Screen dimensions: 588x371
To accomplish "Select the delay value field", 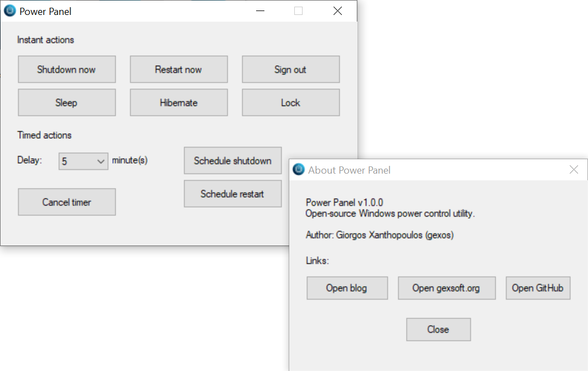I will click(x=77, y=161).
